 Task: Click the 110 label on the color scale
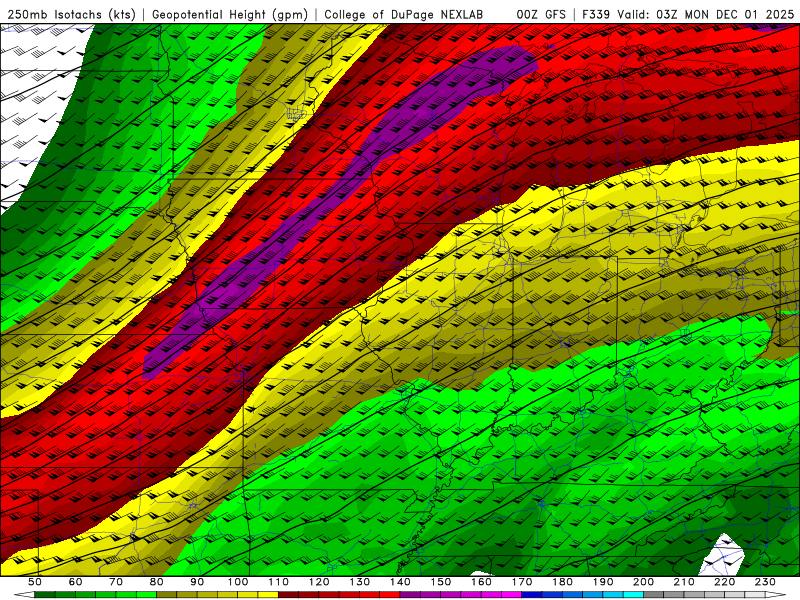click(278, 582)
